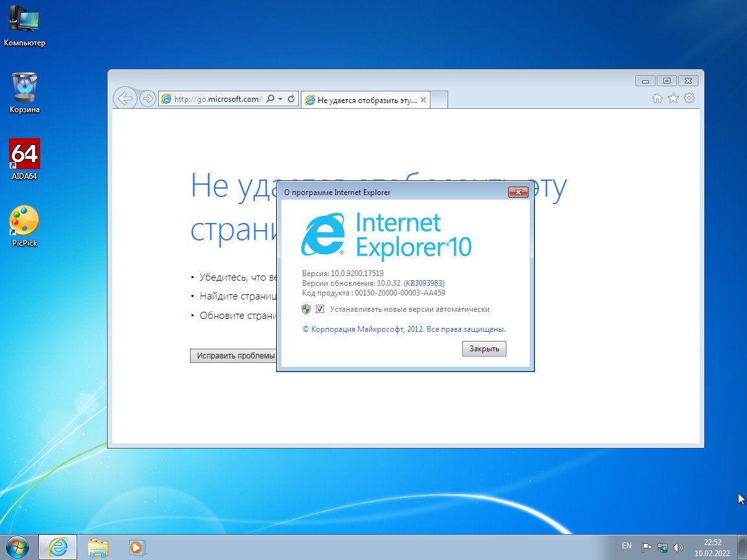Launch the PicPick desktop shortcut
This screenshot has height=560, width=747.
24,226
